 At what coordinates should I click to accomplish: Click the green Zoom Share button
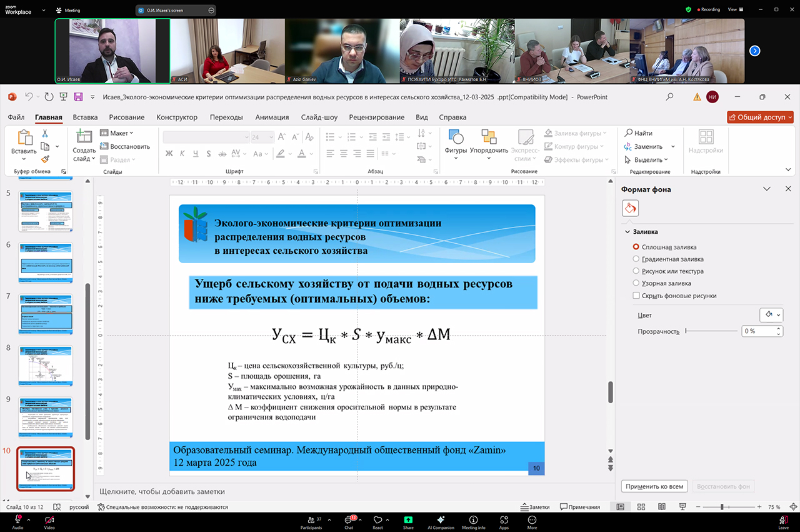click(x=408, y=521)
